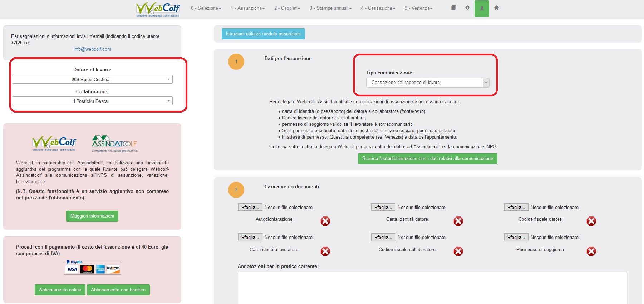This screenshot has height=304, width=644.
Task: Open the 4 - Cessazione menu
Action: [378, 8]
